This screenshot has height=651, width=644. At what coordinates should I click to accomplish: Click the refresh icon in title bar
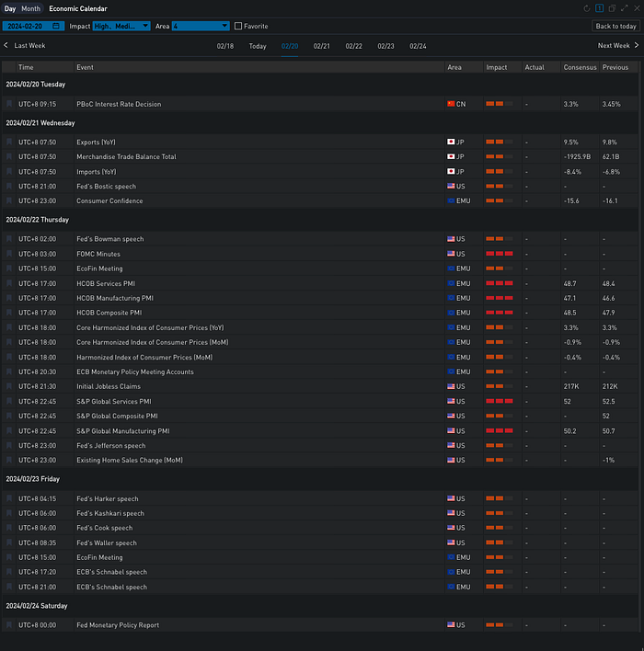pos(587,8)
